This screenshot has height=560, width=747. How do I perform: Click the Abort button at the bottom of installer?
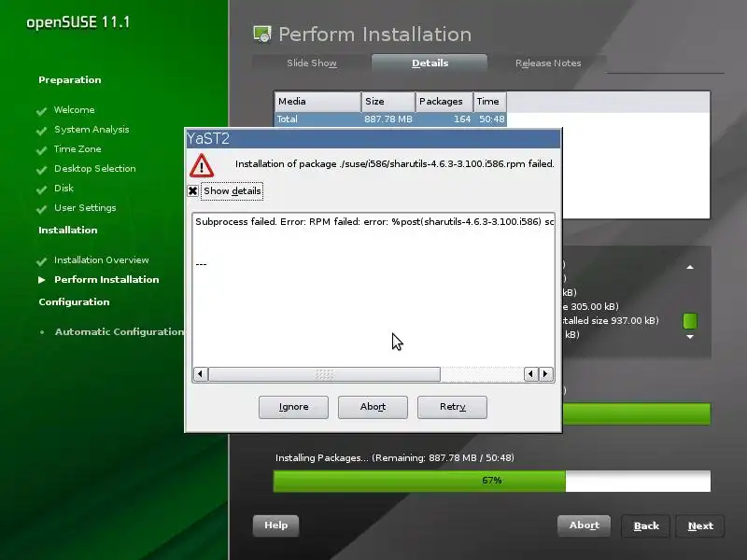coord(585,525)
